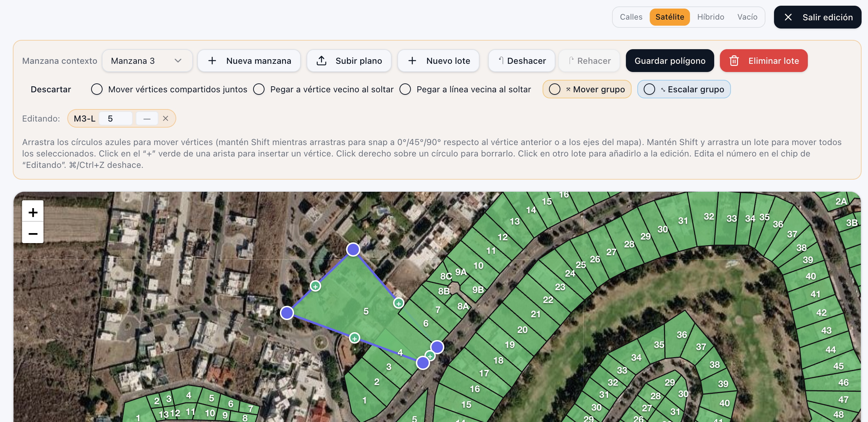Click the map zoom out minus icon

point(33,233)
